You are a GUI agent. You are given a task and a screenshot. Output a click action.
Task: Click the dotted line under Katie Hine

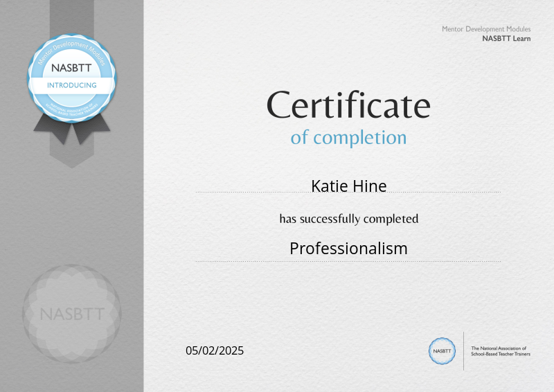(x=348, y=193)
